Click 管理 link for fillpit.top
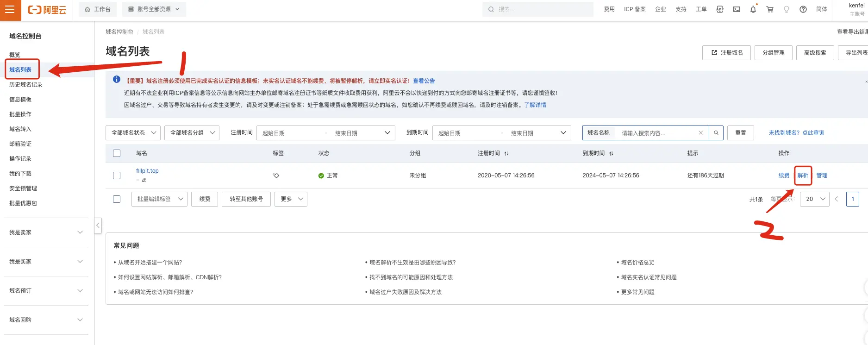The image size is (868, 345). [x=822, y=176]
